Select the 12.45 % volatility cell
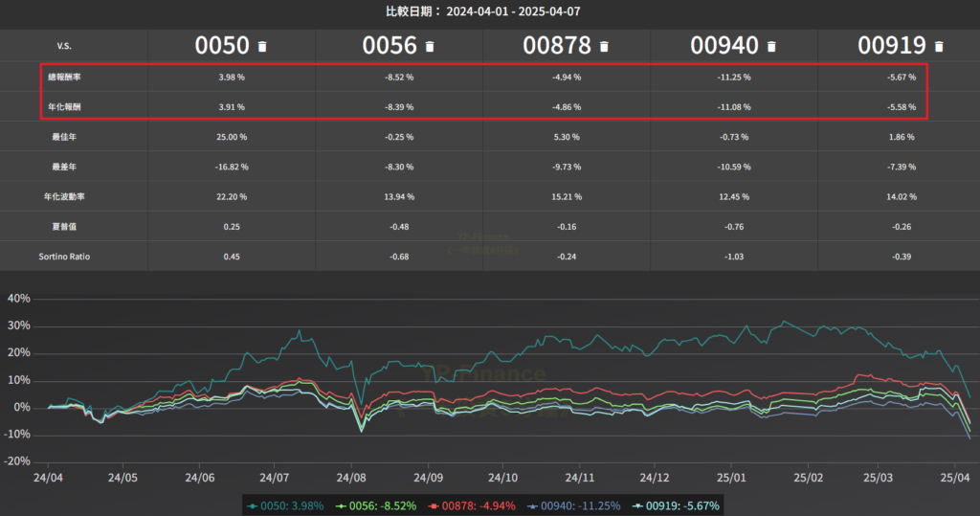The height and width of the screenshot is (516, 980). coord(734,197)
